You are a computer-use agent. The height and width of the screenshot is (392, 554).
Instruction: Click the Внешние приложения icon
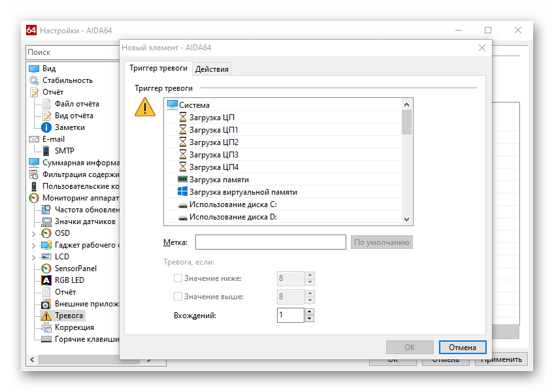click(46, 304)
